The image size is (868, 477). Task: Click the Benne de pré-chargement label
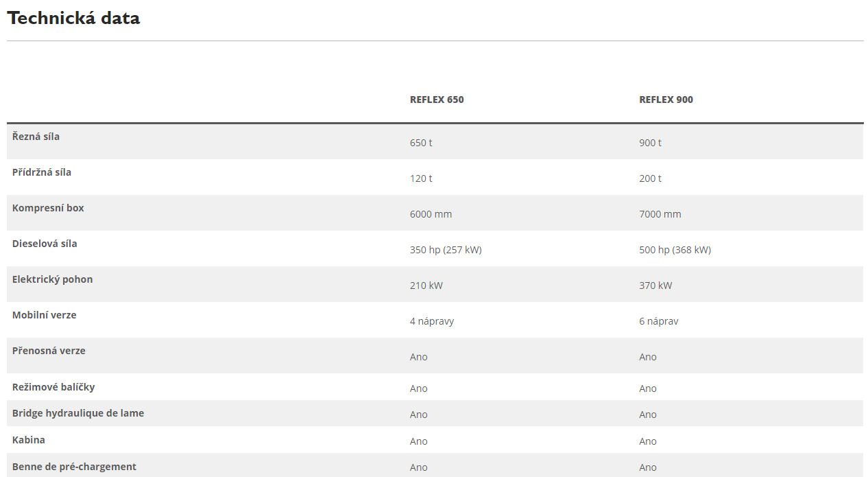pos(74,467)
